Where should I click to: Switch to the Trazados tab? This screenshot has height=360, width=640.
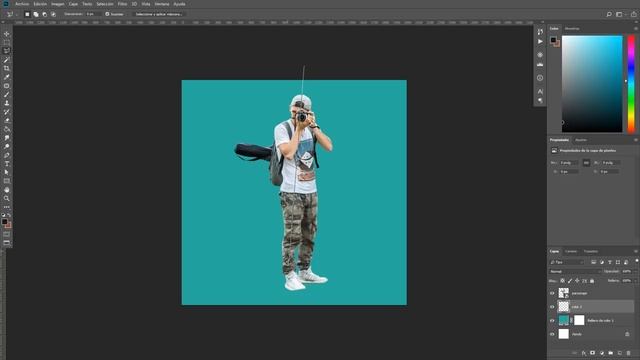pos(591,251)
